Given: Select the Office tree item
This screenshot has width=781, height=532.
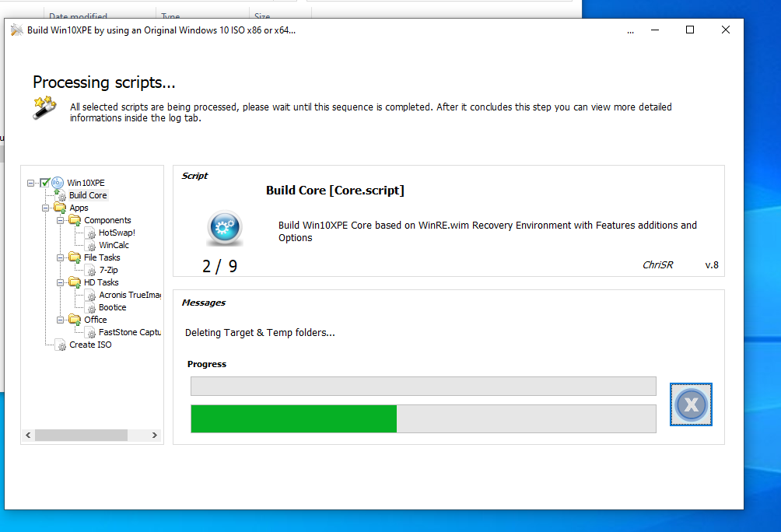Looking at the screenshot, I should 96,320.
